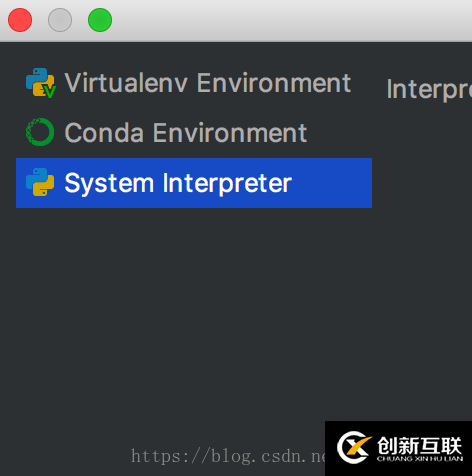Open the blog.csdn.net watermark link
Screen dimensions: 472x476
point(228,456)
